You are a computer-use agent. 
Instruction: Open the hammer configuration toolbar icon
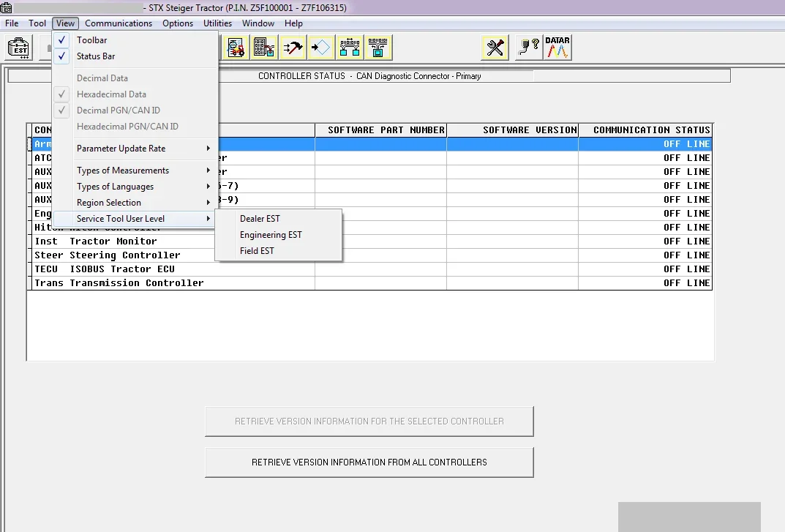coord(291,47)
